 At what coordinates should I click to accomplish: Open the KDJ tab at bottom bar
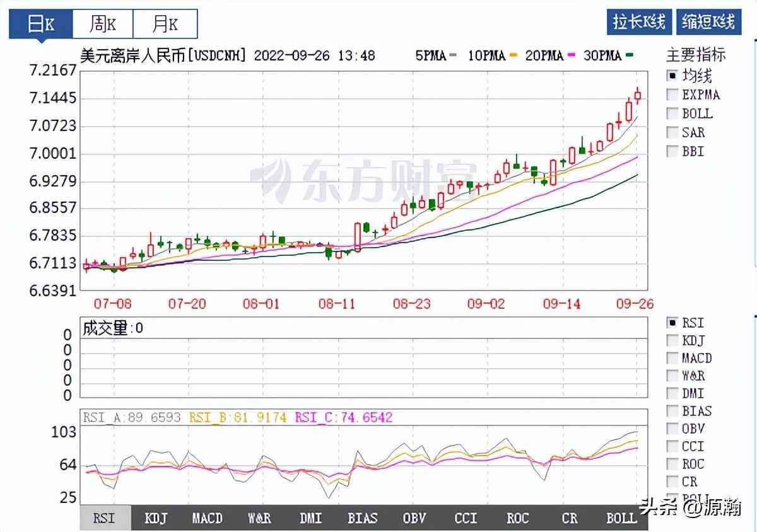click(x=156, y=518)
